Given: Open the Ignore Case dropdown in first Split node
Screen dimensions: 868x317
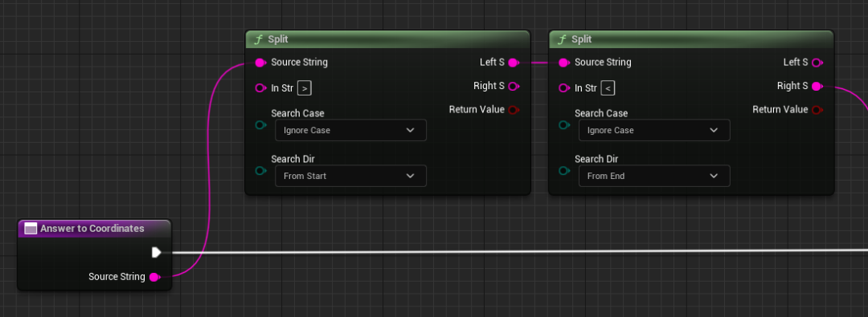Looking at the screenshot, I should [x=350, y=130].
